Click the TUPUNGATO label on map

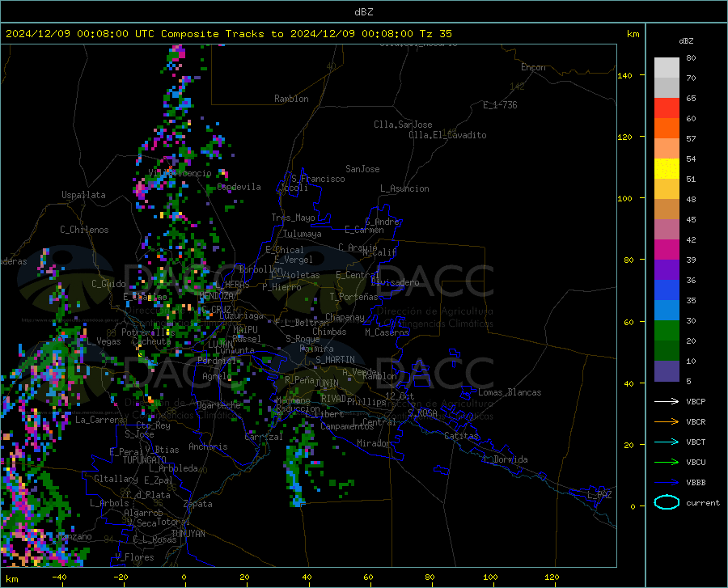145,460
